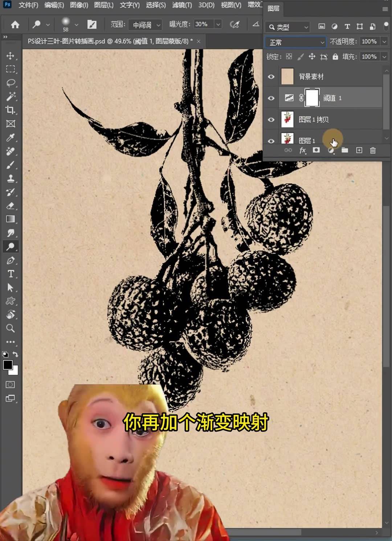The width and height of the screenshot is (392, 541).
Task: Select the Horizontal Type tool
Action: click(x=11, y=274)
